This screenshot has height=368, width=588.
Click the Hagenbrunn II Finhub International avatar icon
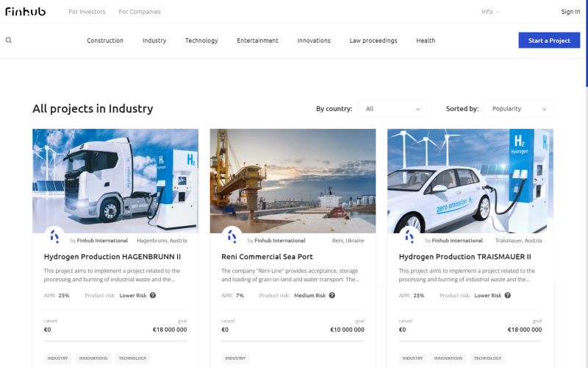coord(54,236)
